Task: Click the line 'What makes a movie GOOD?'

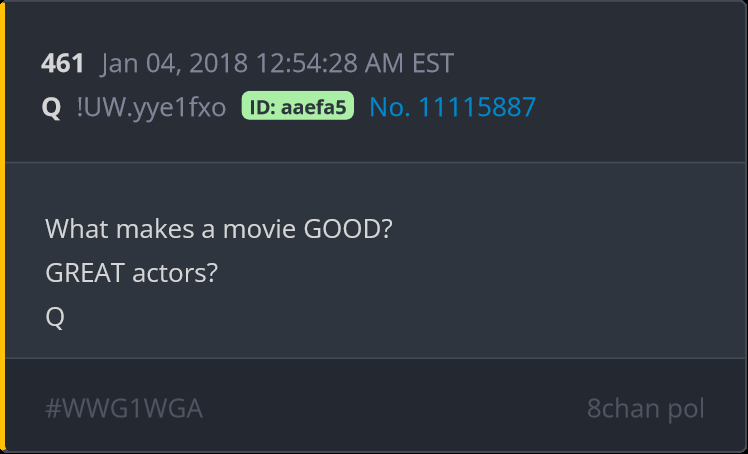Action: 219,229
